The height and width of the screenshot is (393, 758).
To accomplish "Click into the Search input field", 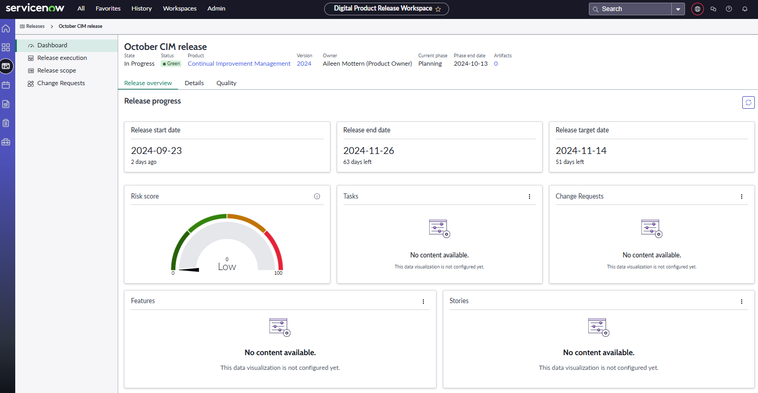I will coord(630,9).
